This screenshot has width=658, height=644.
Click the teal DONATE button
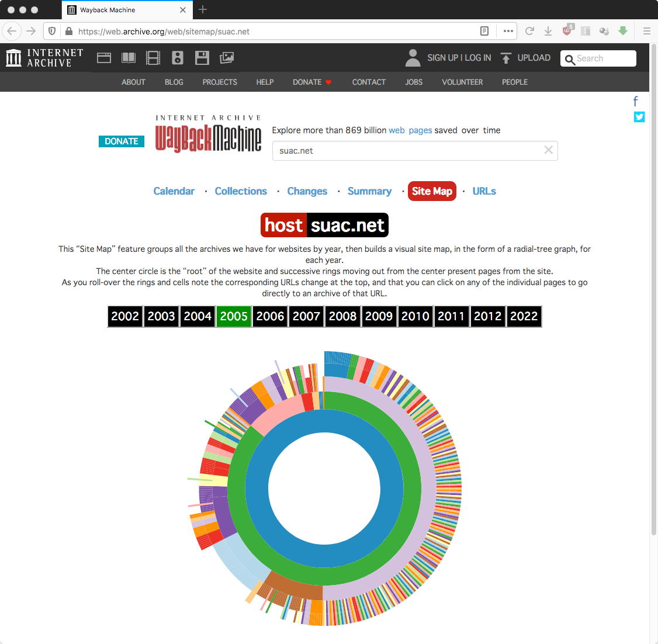[122, 141]
